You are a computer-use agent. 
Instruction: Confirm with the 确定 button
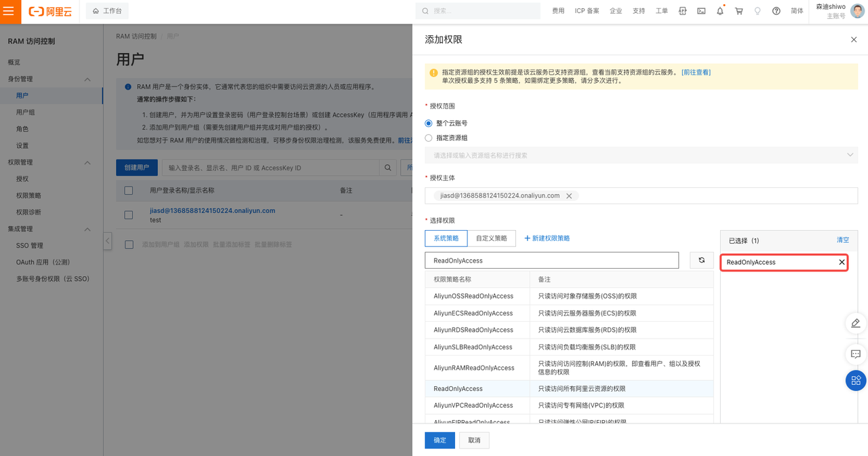click(440, 440)
